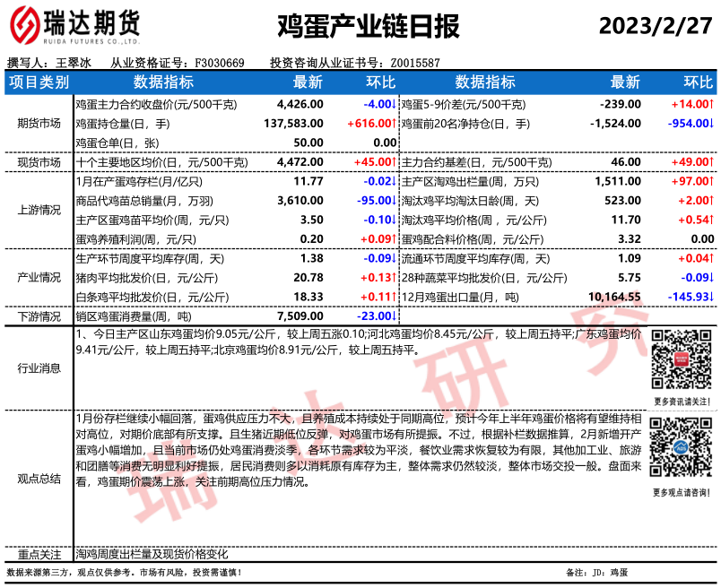Select the 项目类别 column header
The height and width of the screenshot is (588, 721).
[38, 82]
